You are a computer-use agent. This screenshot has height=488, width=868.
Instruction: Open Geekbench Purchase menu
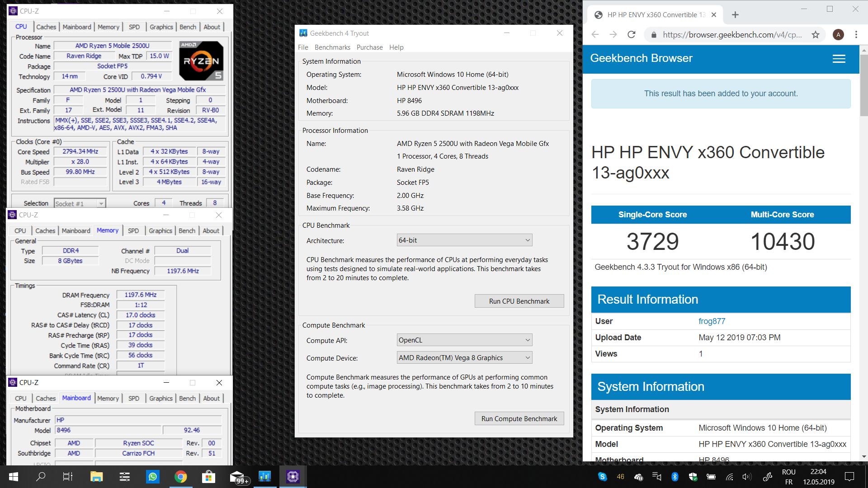pos(369,47)
